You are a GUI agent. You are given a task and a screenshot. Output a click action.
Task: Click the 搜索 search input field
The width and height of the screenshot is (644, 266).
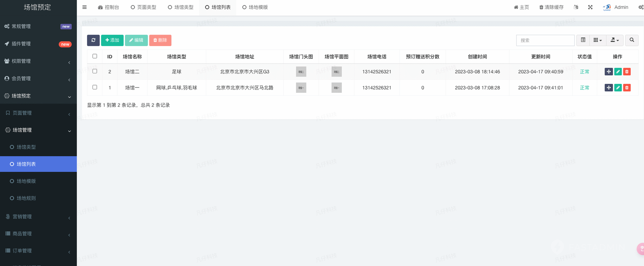(545, 40)
